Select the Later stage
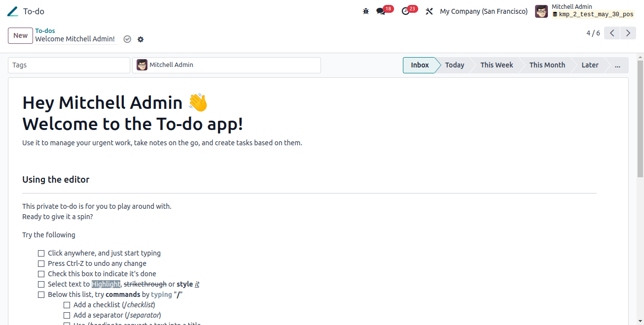 590,65
